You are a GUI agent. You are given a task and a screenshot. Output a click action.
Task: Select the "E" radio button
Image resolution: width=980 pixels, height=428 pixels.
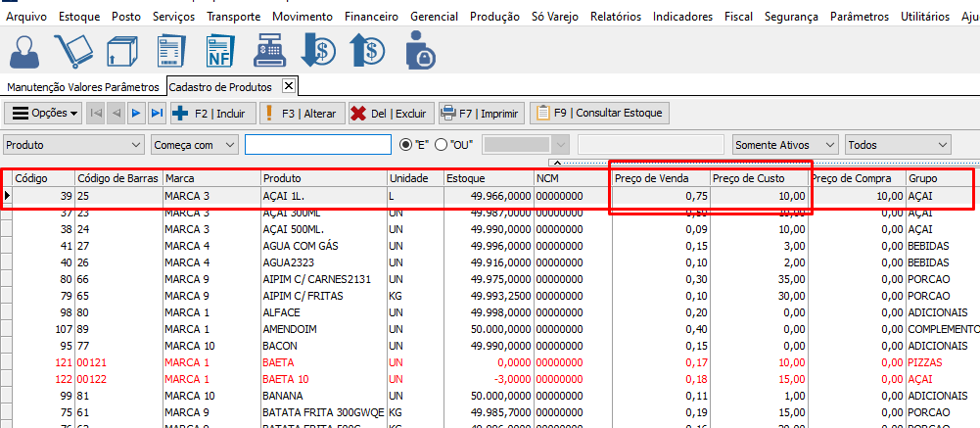tap(407, 145)
